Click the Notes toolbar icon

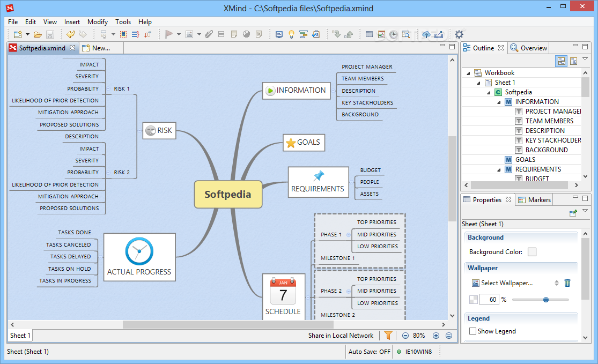point(234,34)
